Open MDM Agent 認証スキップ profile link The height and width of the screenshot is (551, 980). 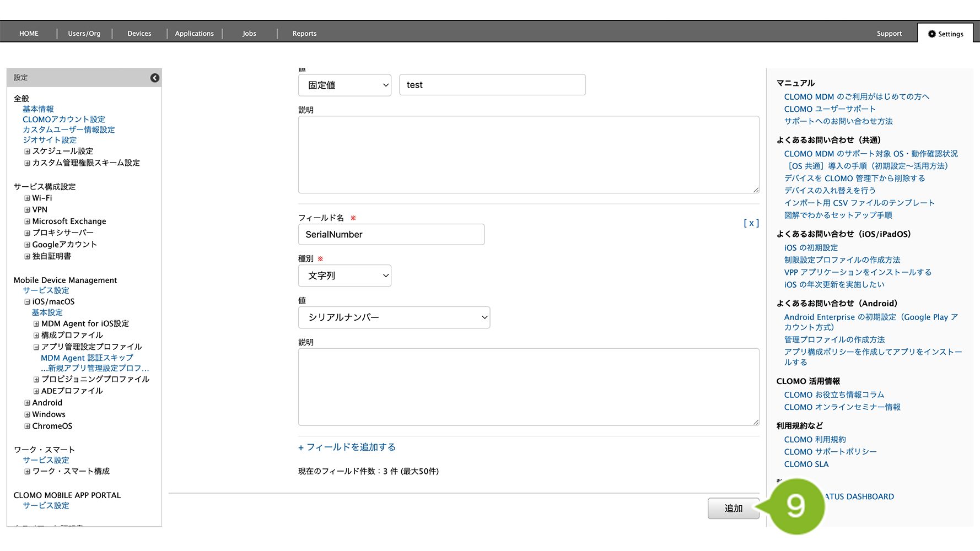(87, 358)
